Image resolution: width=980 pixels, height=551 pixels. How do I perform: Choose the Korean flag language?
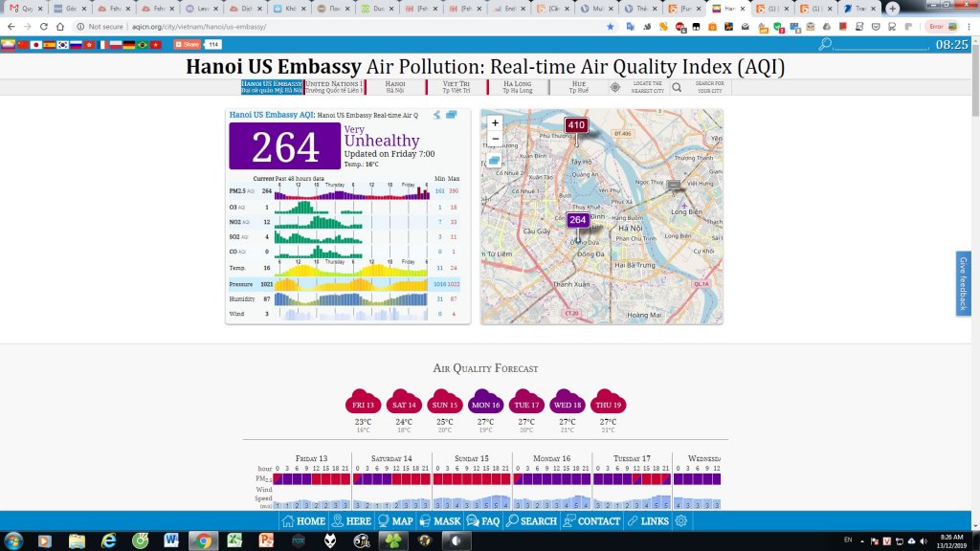click(62, 44)
